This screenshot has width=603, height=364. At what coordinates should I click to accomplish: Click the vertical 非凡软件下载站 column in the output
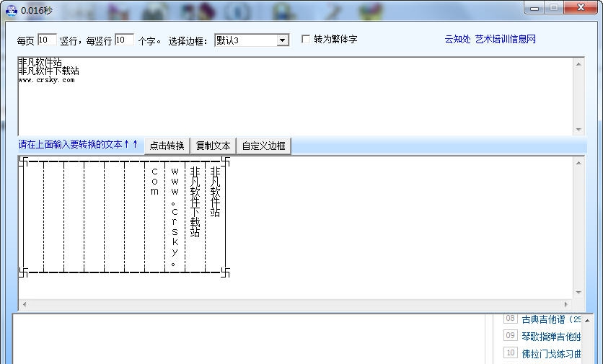coord(195,202)
